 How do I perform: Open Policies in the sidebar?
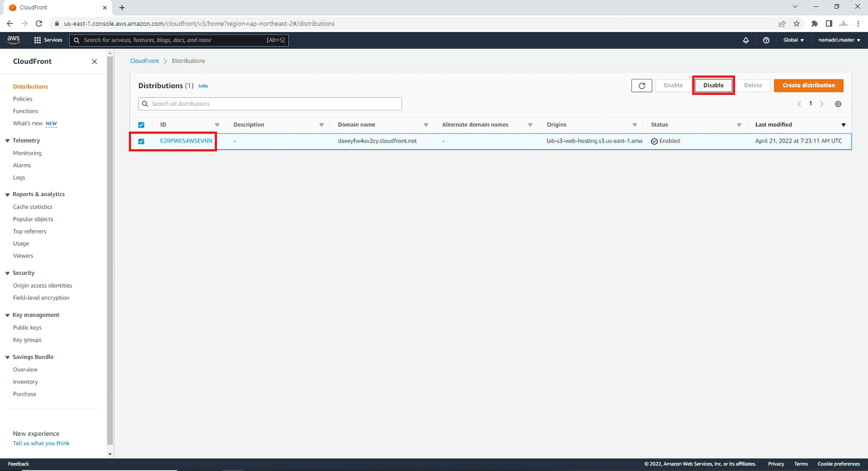click(22, 99)
